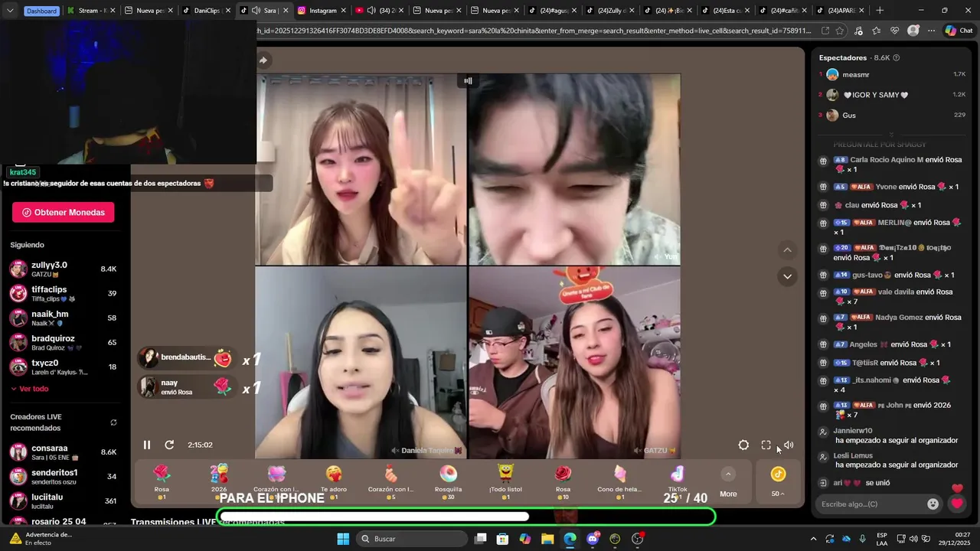Send the ¡Todo listo! SpongeBob gift
980x551 pixels.
pos(505,481)
